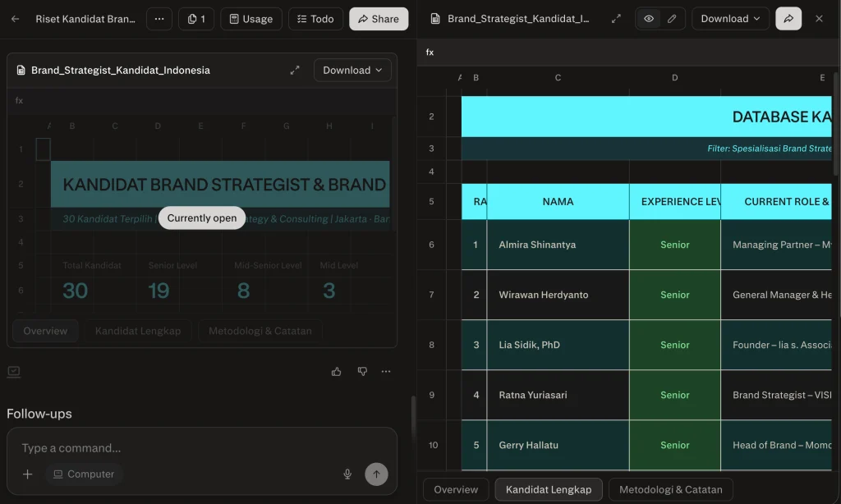This screenshot has height=504, width=841.
Task: Open Download dropdown in left file card
Action: 352,71
